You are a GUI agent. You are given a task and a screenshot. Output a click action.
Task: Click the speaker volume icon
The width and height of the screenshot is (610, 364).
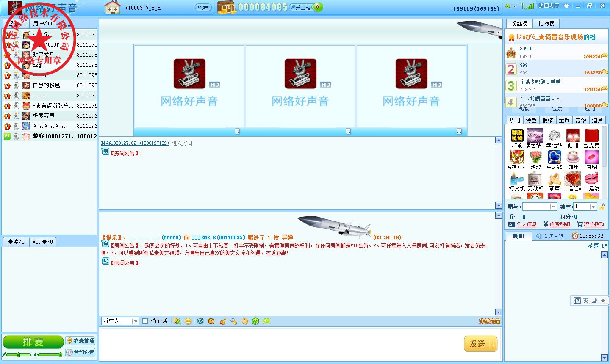click(36, 355)
